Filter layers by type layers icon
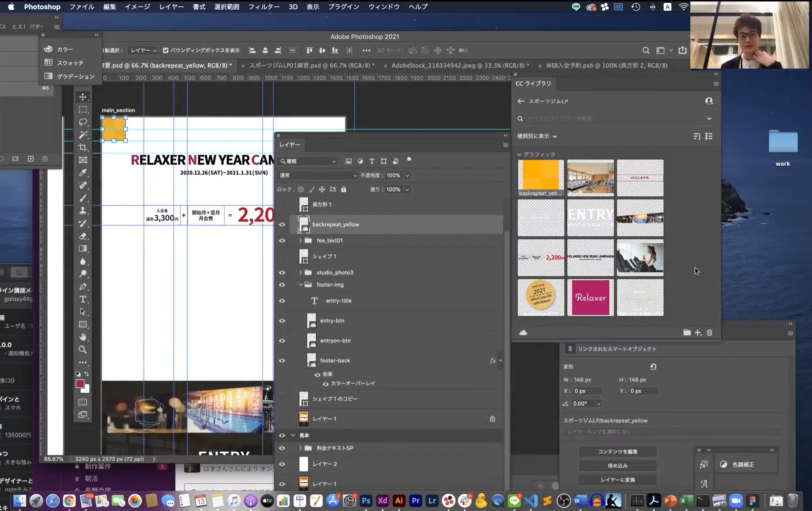This screenshot has width=812, height=511. pyautogui.click(x=372, y=161)
